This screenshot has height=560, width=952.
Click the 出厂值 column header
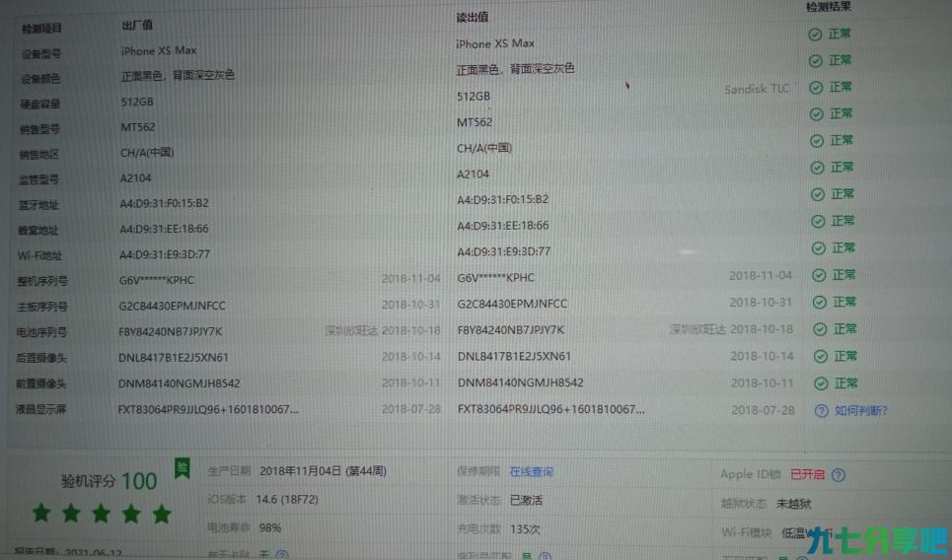pyautogui.click(x=137, y=26)
